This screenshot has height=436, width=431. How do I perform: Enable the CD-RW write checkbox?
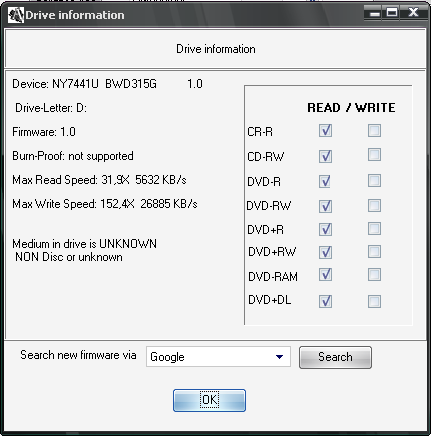click(374, 155)
